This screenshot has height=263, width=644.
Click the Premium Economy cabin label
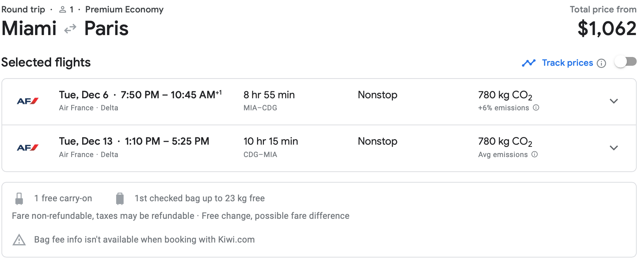(124, 9)
